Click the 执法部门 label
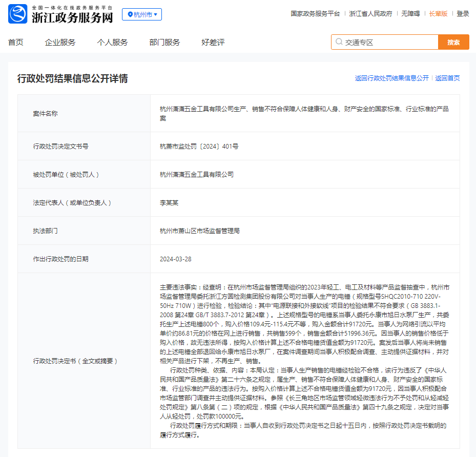This screenshot has height=457, width=476. [45, 231]
